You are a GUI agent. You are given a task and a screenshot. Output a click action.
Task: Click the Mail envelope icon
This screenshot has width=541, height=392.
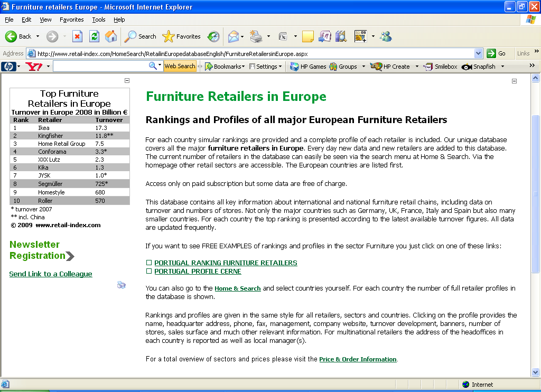(233, 36)
